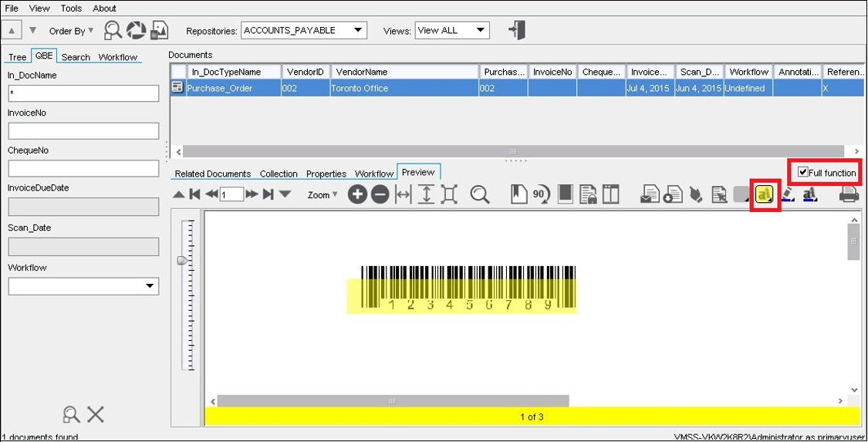
Task: Click the In_DocName input field
Action: tap(83, 93)
